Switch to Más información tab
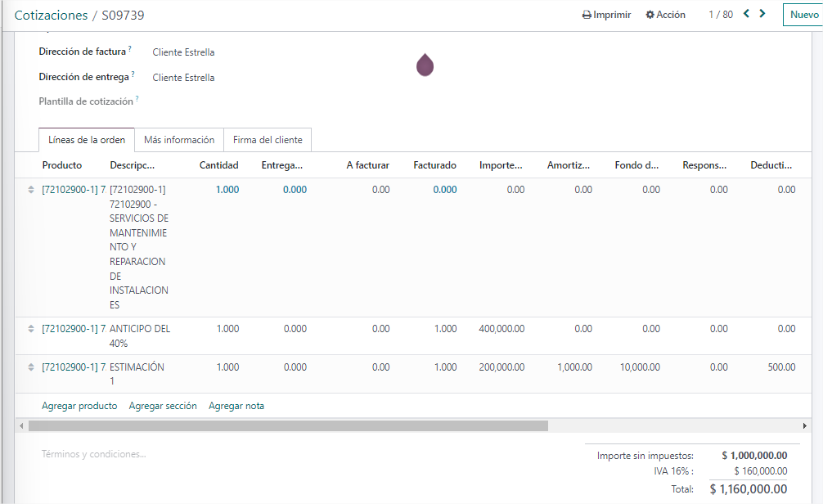This screenshot has width=823, height=504. pyautogui.click(x=179, y=140)
